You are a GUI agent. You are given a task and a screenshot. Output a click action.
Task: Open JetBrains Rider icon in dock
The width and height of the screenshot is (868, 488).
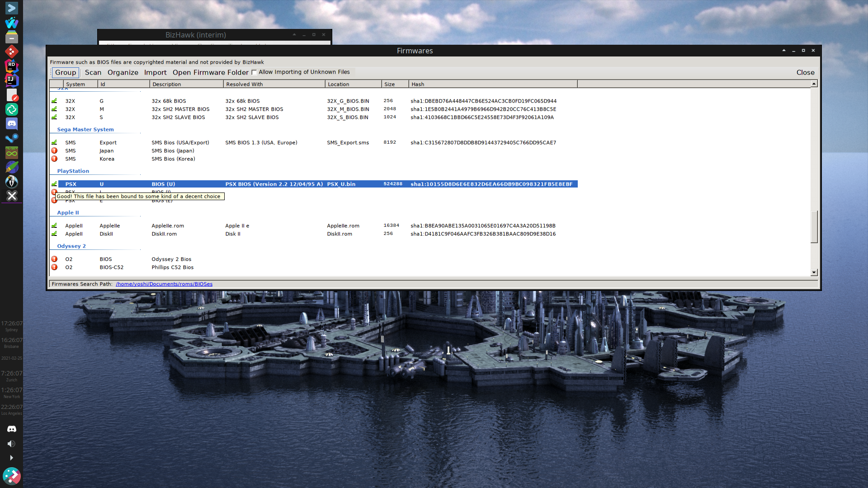[12, 66]
